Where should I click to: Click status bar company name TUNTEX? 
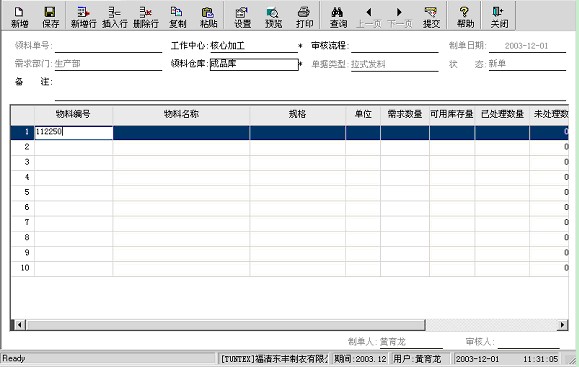(x=274, y=359)
